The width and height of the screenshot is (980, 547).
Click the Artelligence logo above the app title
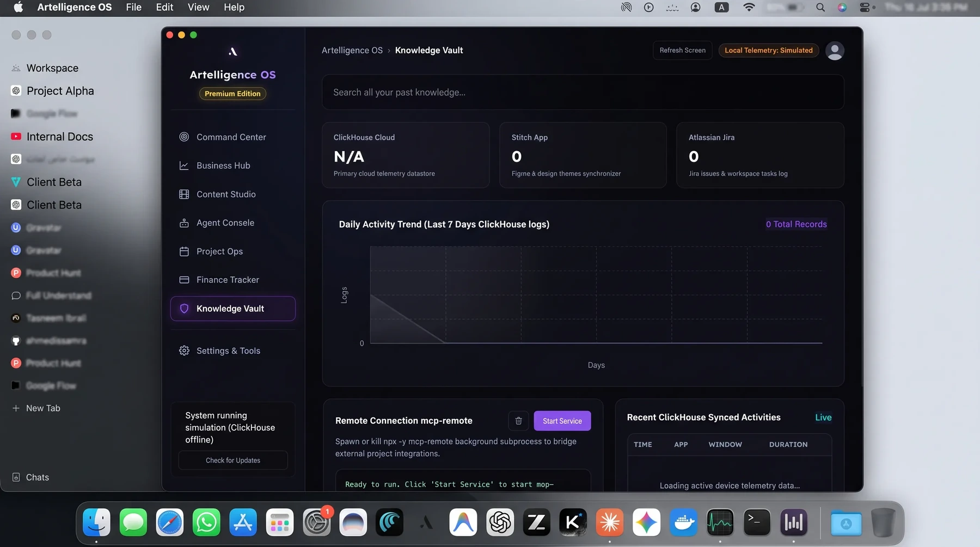[232, 52]
